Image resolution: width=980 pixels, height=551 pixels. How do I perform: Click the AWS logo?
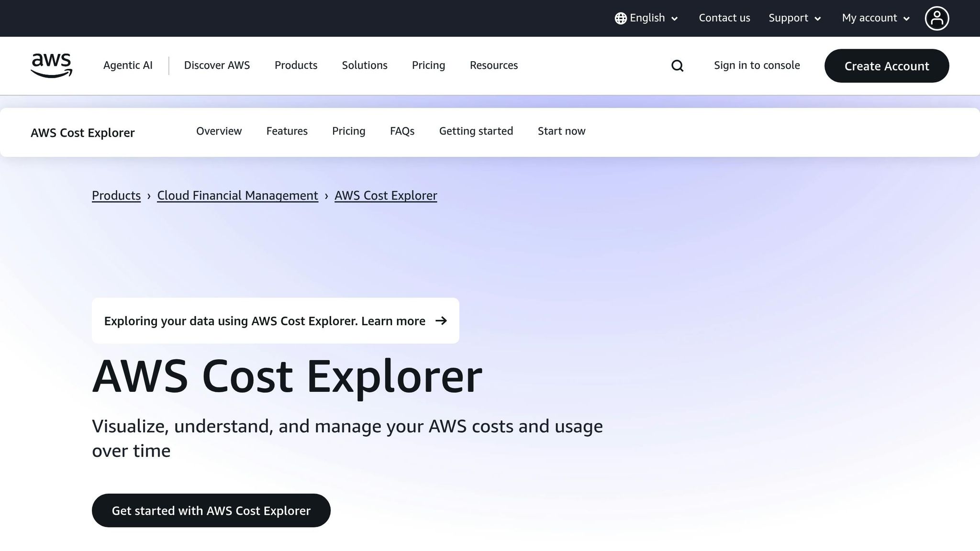pyautogui.click(x=51, y=66)
